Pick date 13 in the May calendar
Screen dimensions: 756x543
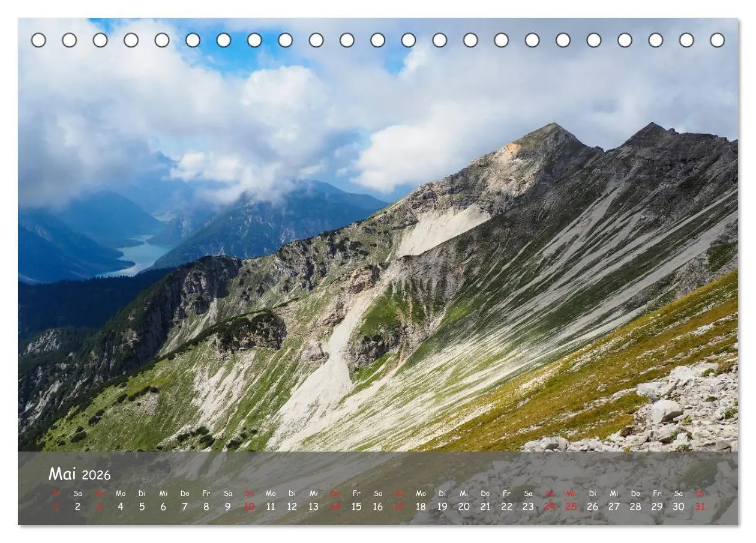click(313, 506)
